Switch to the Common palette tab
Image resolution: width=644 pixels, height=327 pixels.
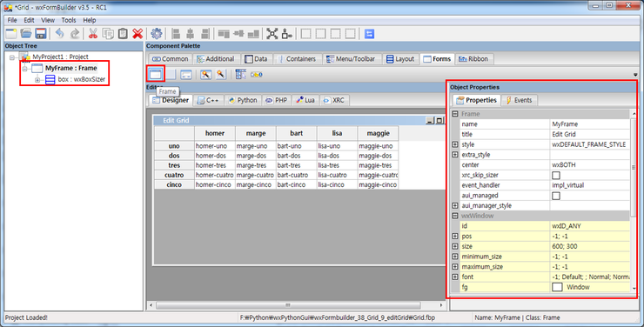coord(170,59)
